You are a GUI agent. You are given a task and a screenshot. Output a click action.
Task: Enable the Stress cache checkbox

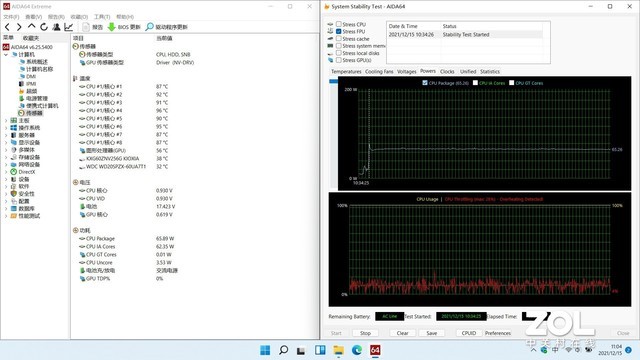click(338, 39)
